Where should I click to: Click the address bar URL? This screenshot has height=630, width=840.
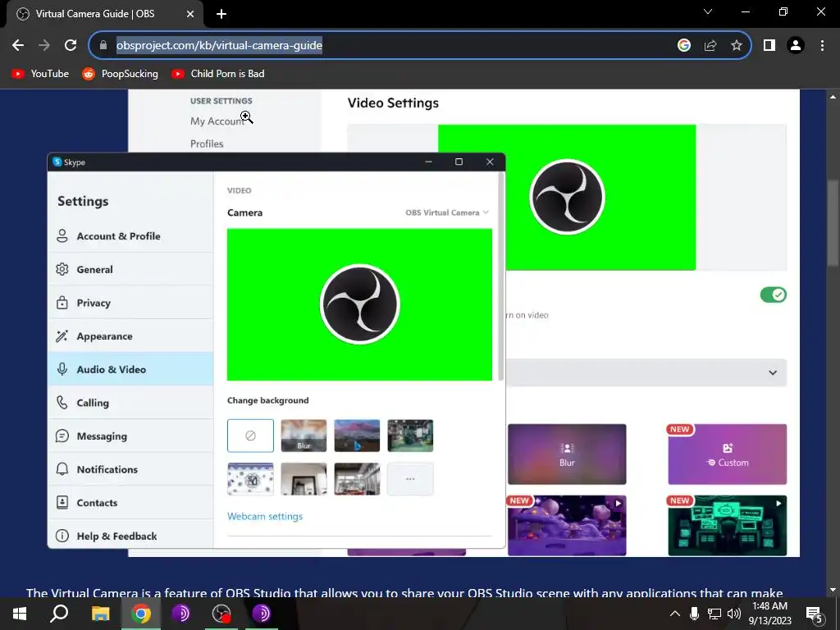click(219, 46)
